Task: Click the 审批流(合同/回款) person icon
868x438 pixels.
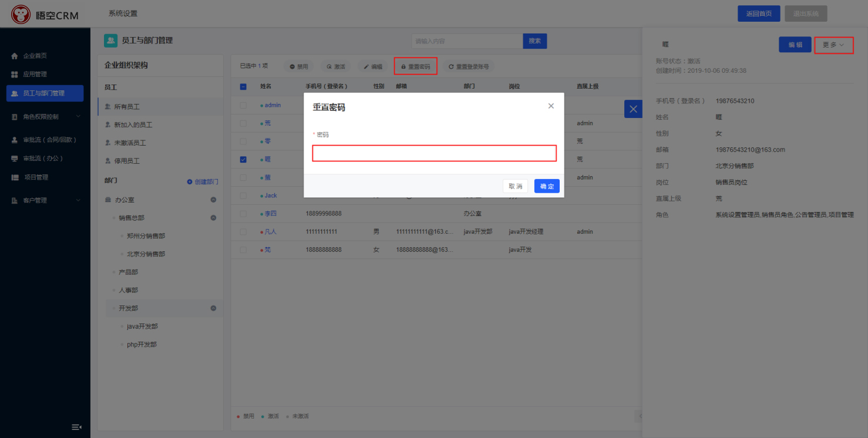Action: pyautogui.click(x=15, y=140)
